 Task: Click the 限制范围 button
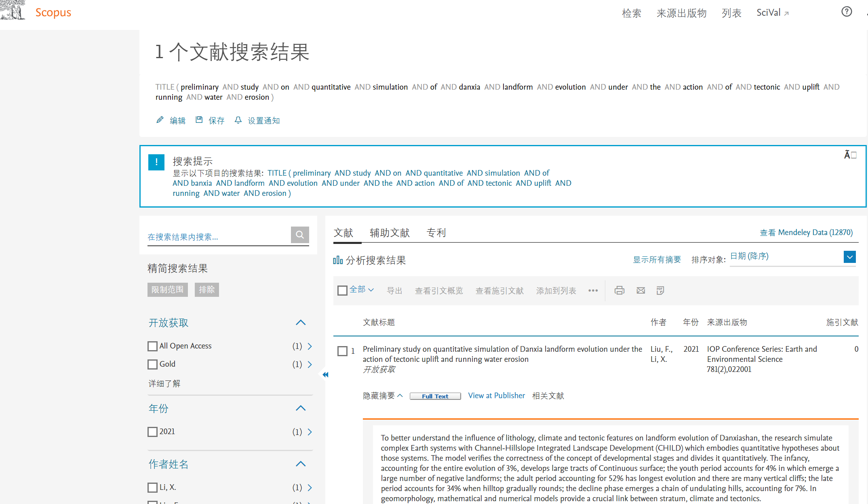coord(168,290)
